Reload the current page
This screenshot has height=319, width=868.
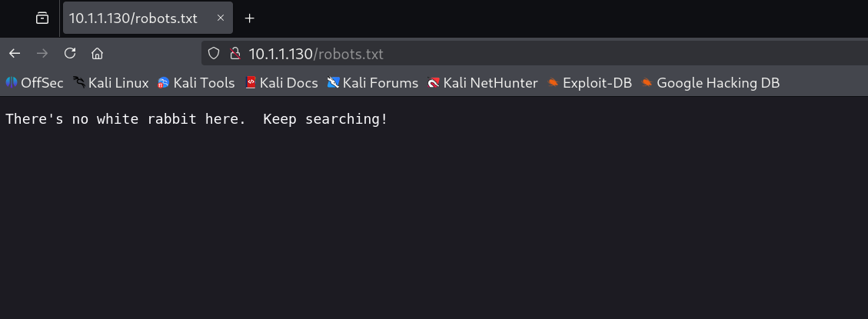70,54
